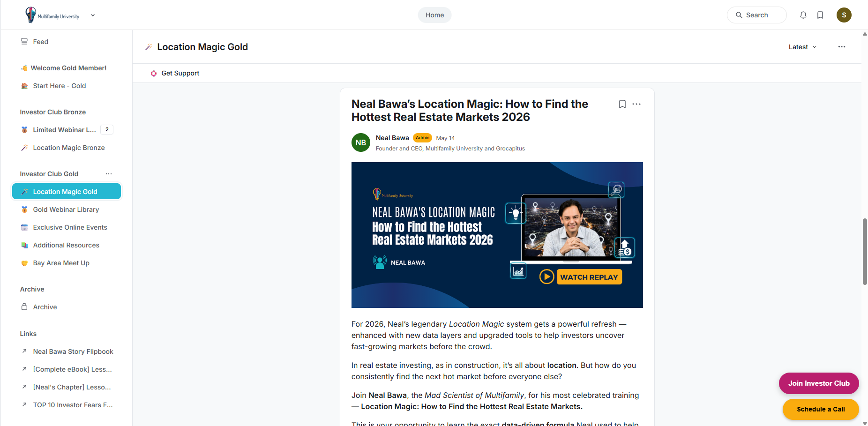This screenshot has height=426, width=868.
Task: Open the user profile avatar S
Action: pos(844,15)
